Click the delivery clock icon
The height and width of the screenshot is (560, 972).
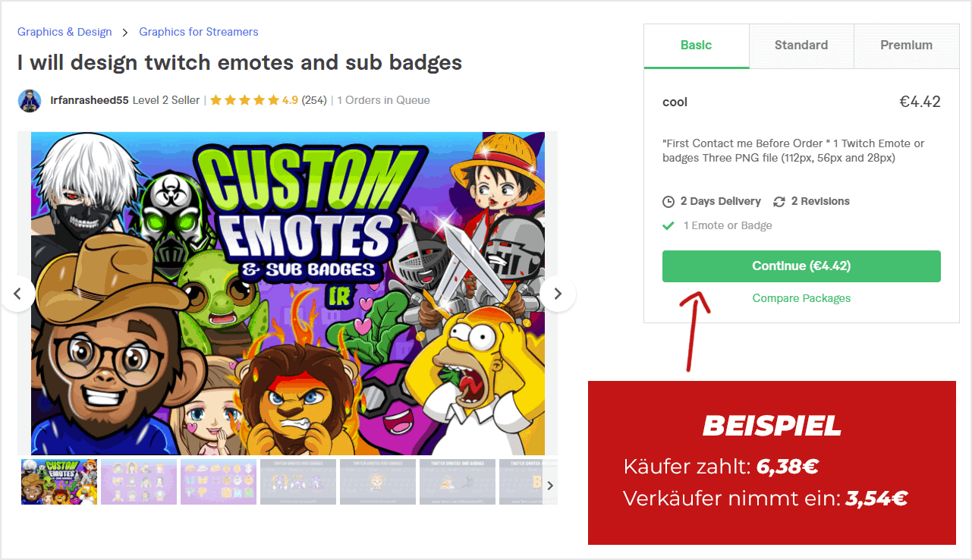pyautogui.click(x=668, y=202)
